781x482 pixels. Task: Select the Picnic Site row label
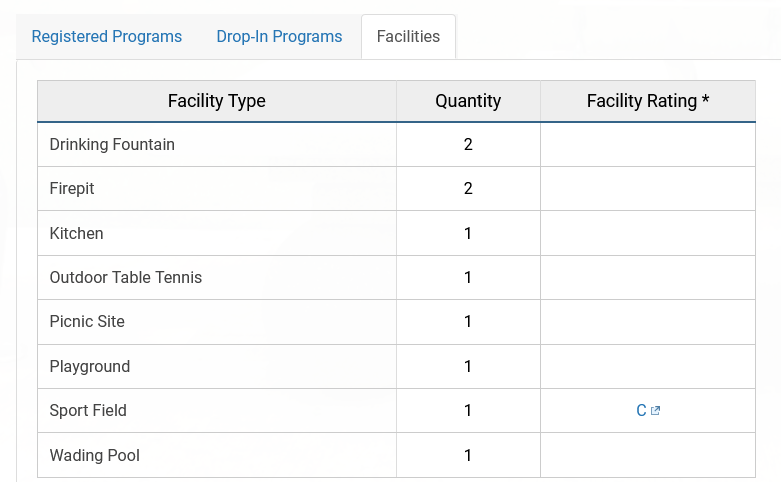87,321
